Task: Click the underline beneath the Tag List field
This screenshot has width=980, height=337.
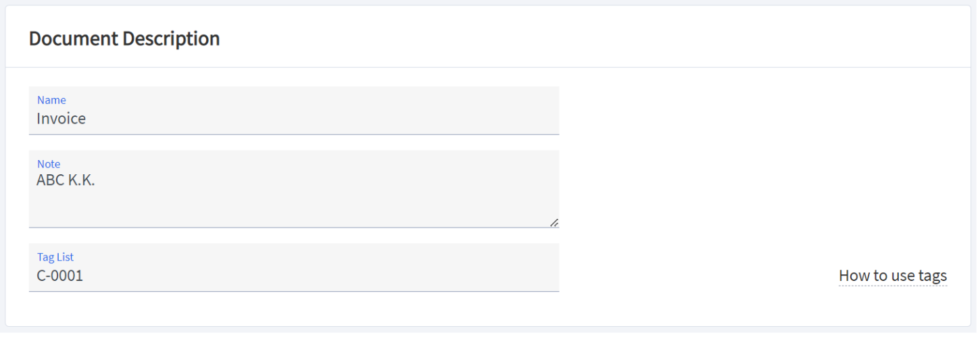Action: (x=294, y=291)
